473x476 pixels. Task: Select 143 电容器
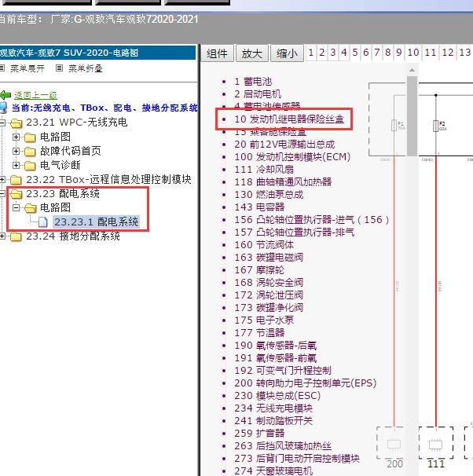[x=259, y=207]
